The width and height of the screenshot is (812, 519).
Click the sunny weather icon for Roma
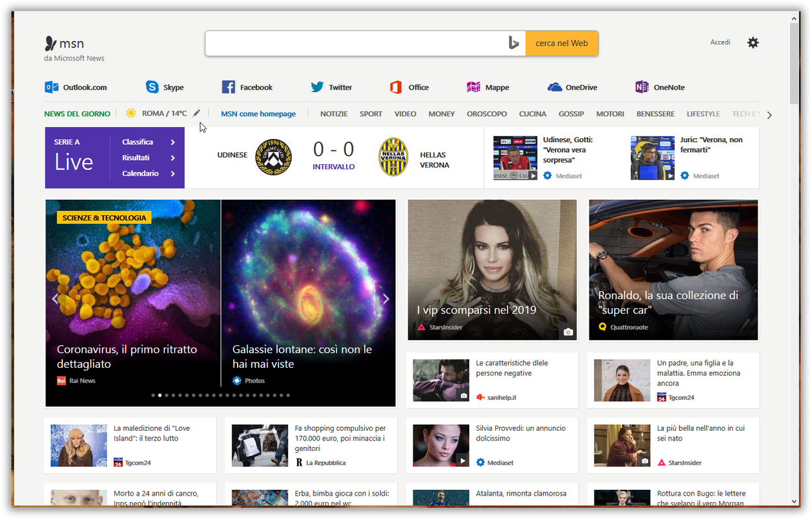click(131, 114)
